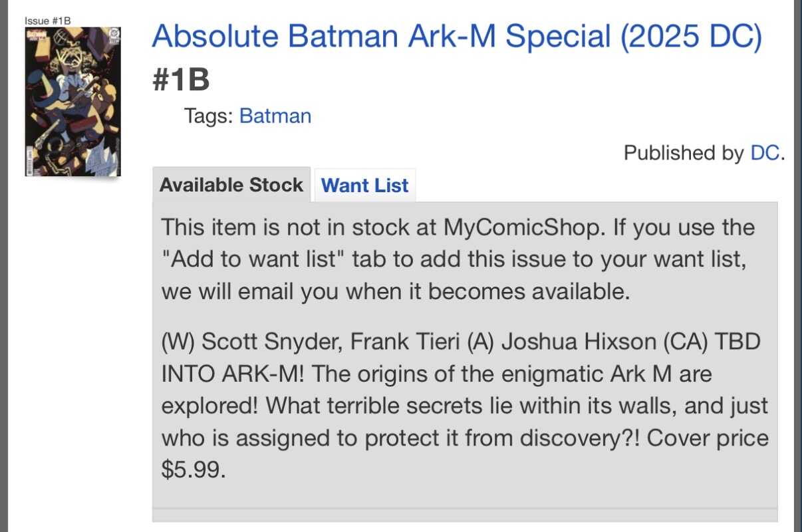Open the DC publisher link

click(x=764, y=153)
